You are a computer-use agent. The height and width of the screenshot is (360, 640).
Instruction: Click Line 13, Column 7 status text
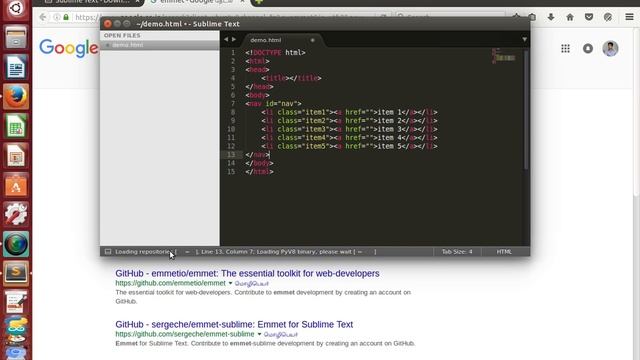tap(227, 252)
